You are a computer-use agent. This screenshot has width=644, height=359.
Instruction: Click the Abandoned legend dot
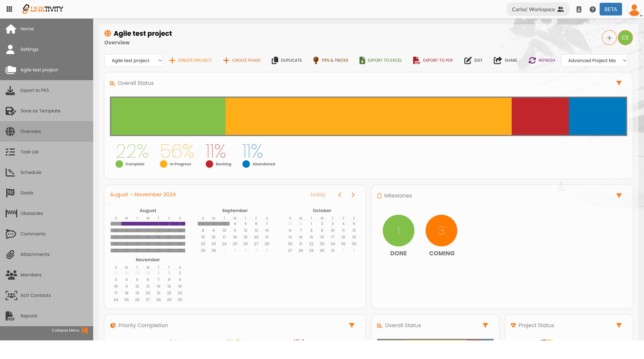(246, 164)
